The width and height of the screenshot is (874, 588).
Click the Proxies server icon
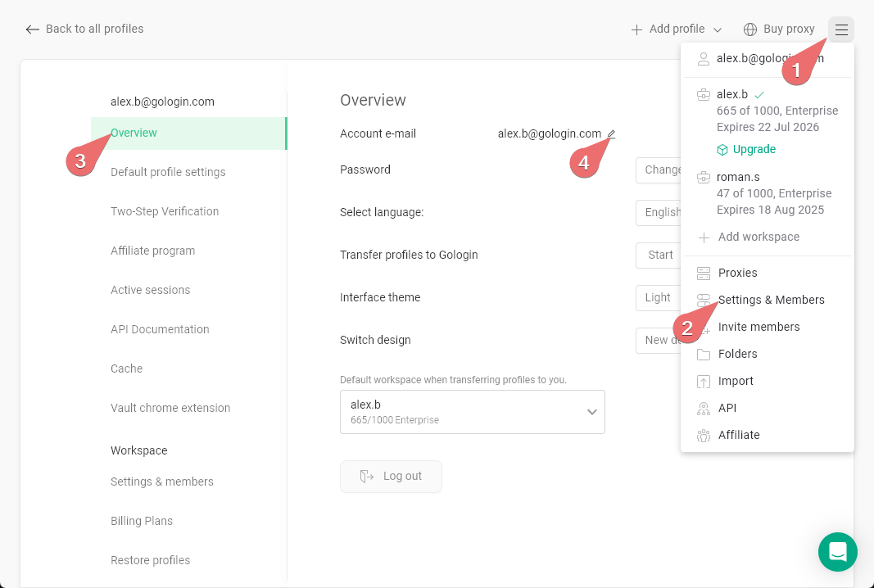click(x=704, y=273)
